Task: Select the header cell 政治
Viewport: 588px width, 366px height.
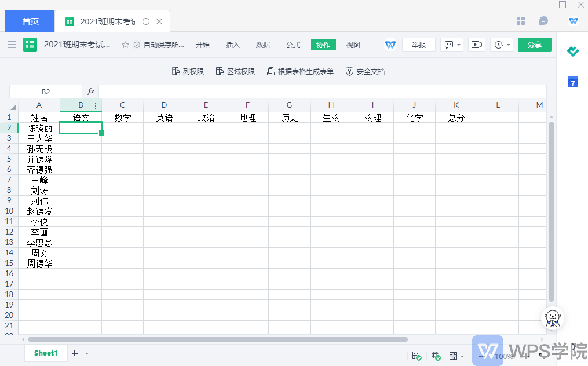Action: tap(206, 118)
